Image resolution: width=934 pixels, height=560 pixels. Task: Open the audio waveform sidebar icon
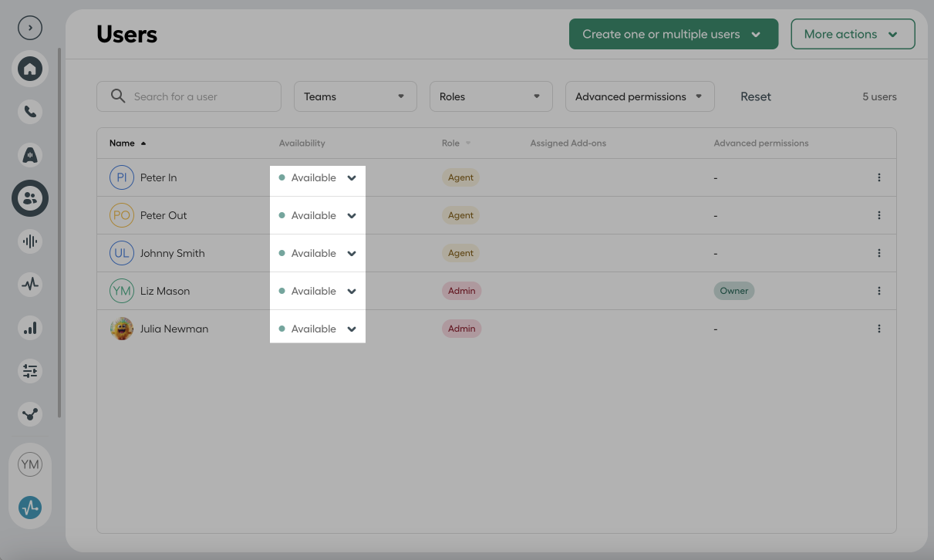(30, 241)
